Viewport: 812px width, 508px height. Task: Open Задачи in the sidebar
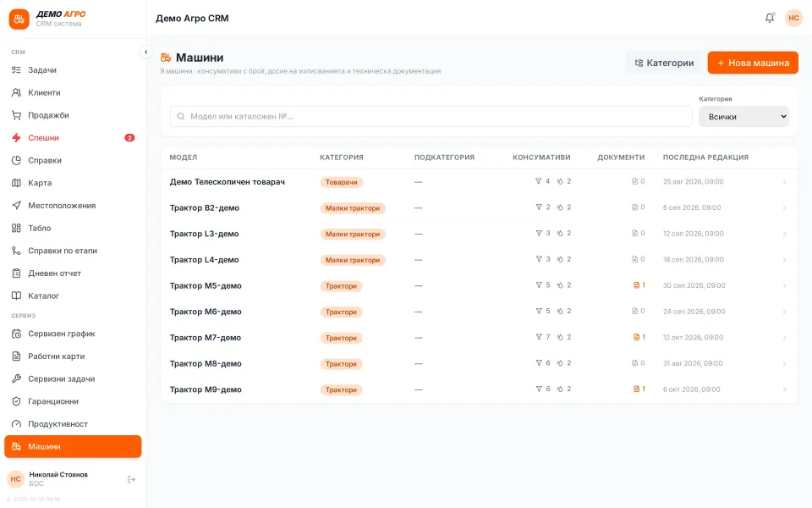(73, 70)
